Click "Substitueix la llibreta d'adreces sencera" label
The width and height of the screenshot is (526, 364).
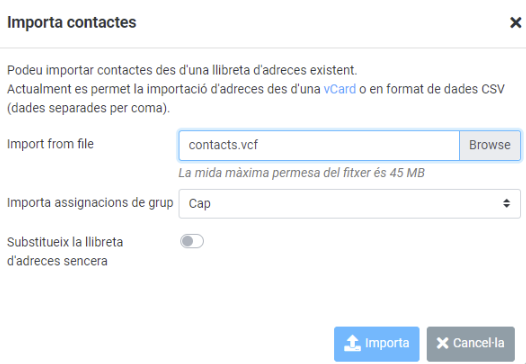65,251
